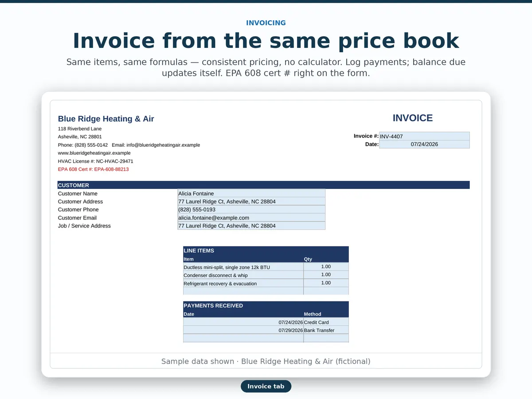This screenshot has width=532, height=399.
Task: Click the Condenser disconnect & whip item cell
Action: click(x=243, y=275)
